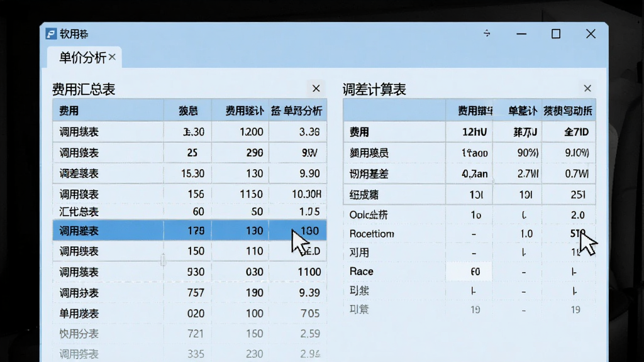Select the 汇代总表 row
Screen dimensions: 644x362
pyautogui.click(x=190, y=211)
